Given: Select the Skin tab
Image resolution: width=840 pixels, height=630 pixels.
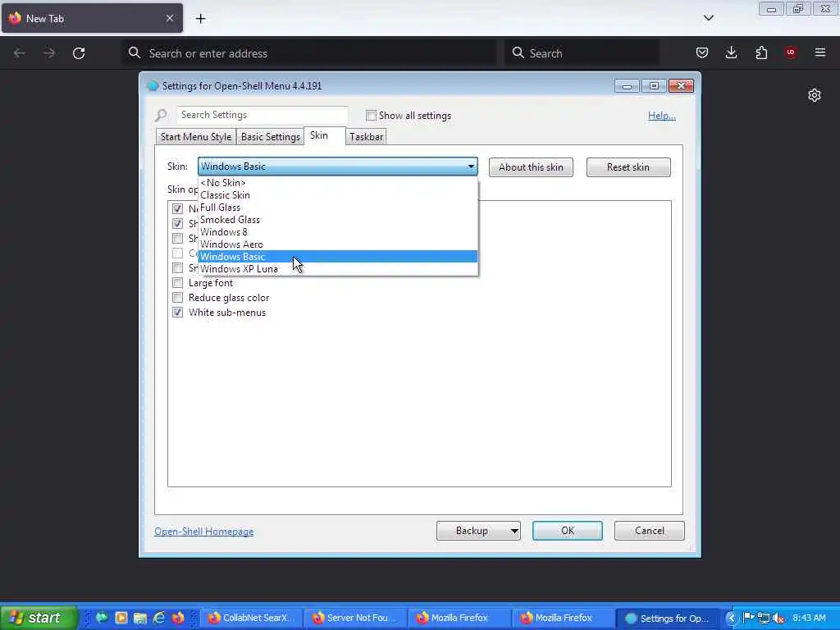Looking at the screenshot, I should tap(323, 135).
